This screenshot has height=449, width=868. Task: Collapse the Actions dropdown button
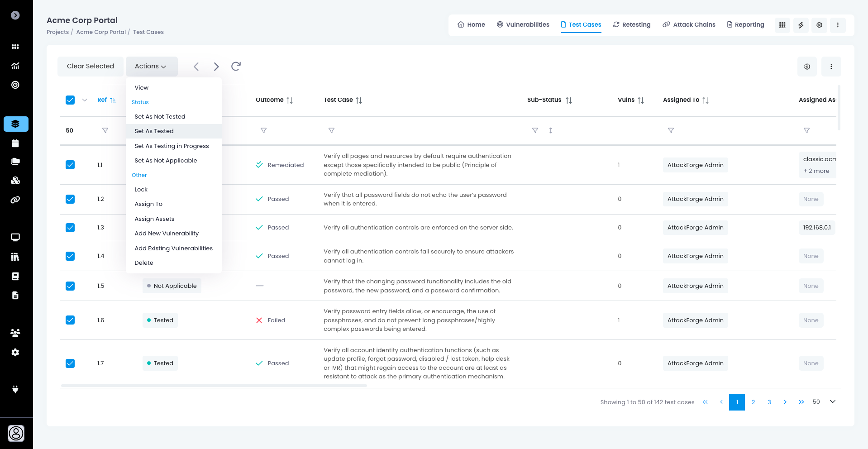tap(151, 67)
